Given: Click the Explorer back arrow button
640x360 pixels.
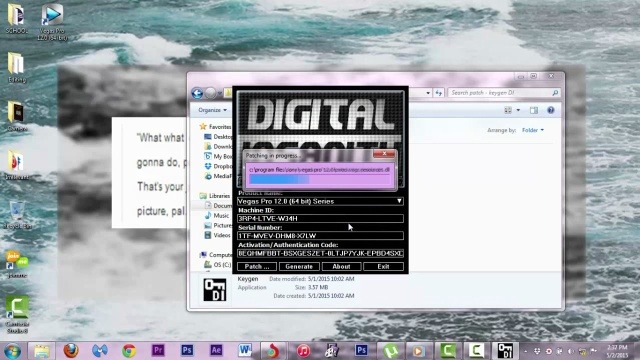Looking at the screenshot, I should click(x=197, y=93).
